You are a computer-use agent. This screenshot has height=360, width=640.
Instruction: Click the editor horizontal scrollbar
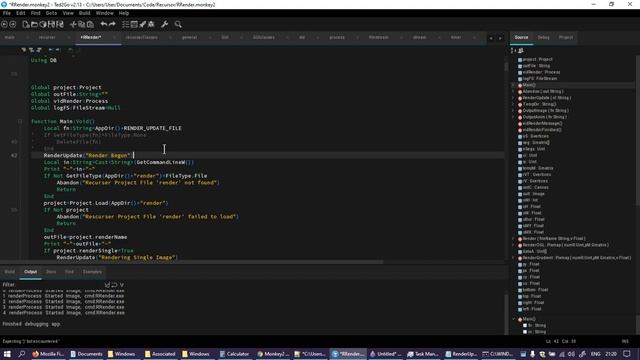point(192,262)
